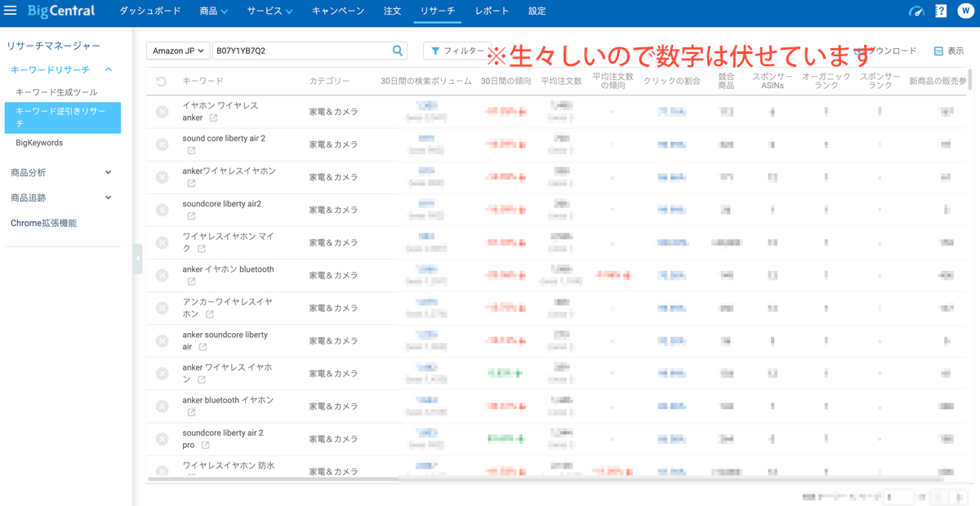Open Chrome拡張機能 in the sidebar

[43, 223]
